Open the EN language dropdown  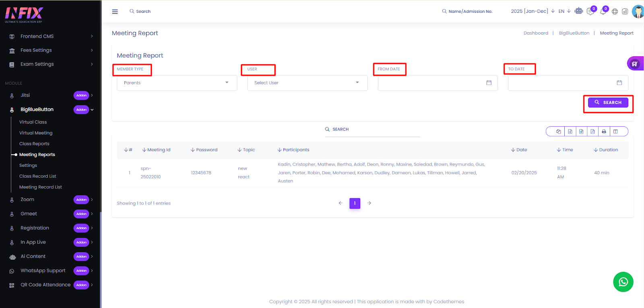click(x=564, y=11)
